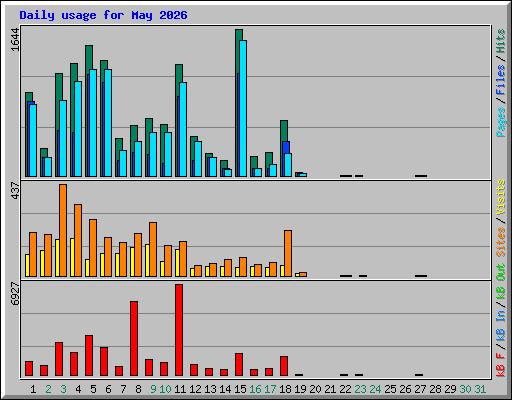Select day 3 on the x-axis
512x400 pixels.
(x=63, y=389)
